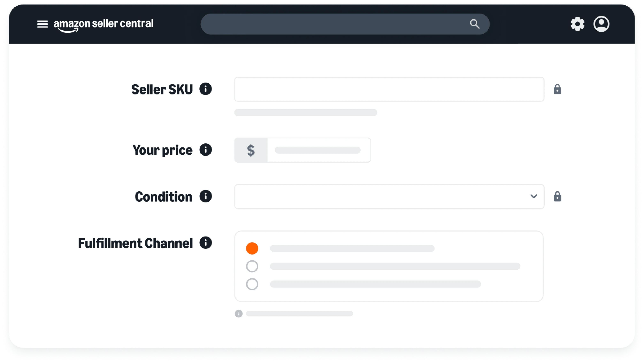Select the first orange fulfillment radio option
Viewport: 644px width, 363px height.
point(252,248)
